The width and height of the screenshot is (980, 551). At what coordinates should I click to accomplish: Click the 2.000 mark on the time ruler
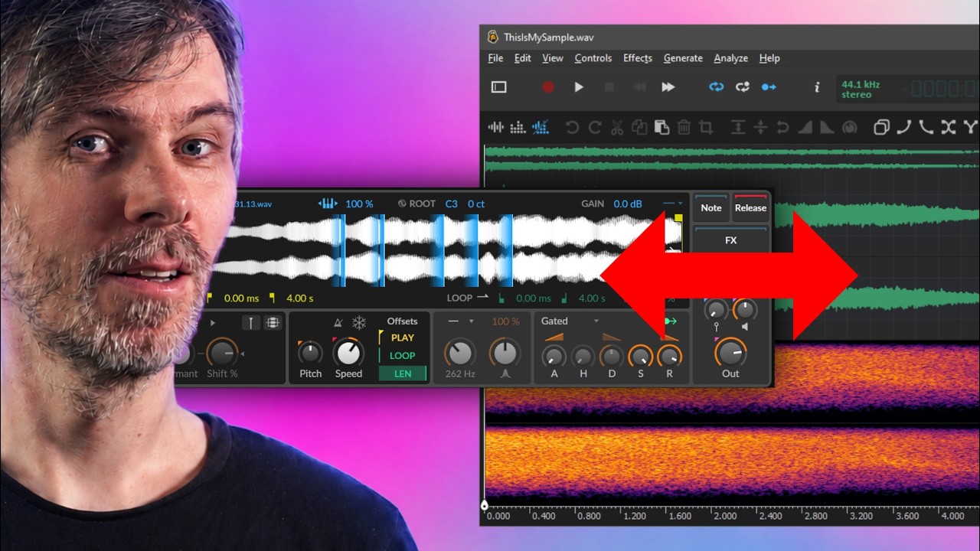(725, 516)
